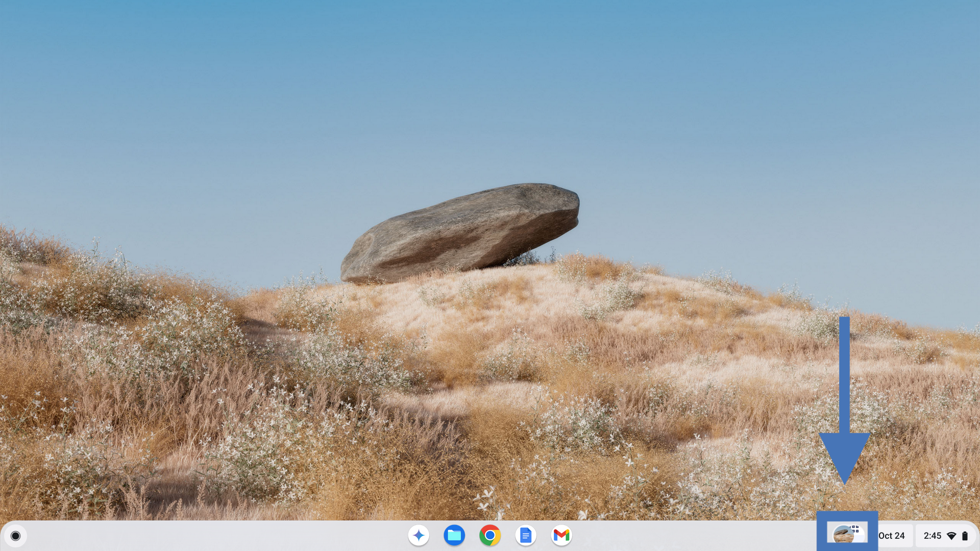Launch the Gemini app from the shelf

(419, 535)
